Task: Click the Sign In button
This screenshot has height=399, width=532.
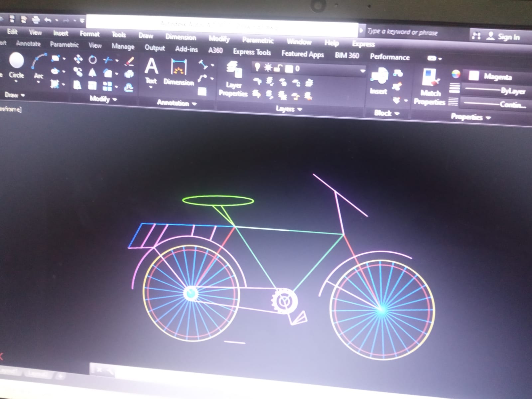Action: tap(503, 37)
